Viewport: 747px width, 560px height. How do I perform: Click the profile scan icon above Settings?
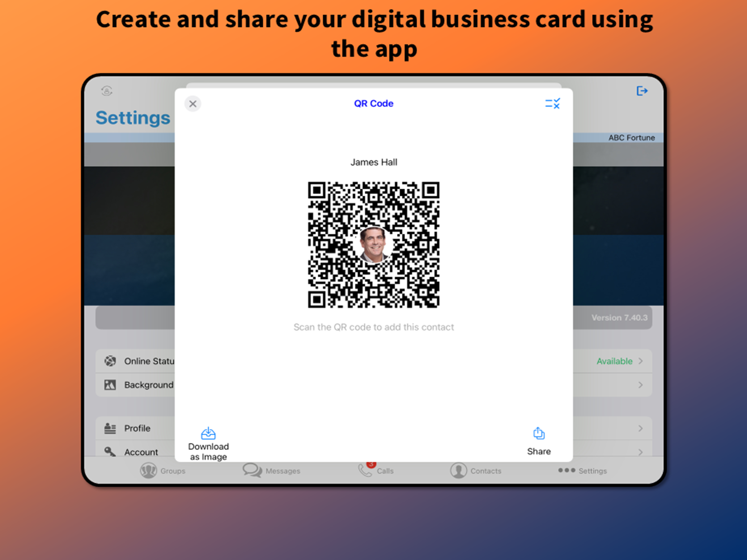(107, 91)
